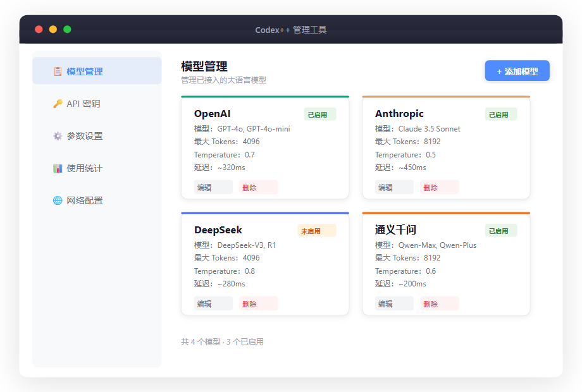Click 模型: Claude 3.5 Sonnet text
This screenshot has width=582, height=392.
pos(418,129)
